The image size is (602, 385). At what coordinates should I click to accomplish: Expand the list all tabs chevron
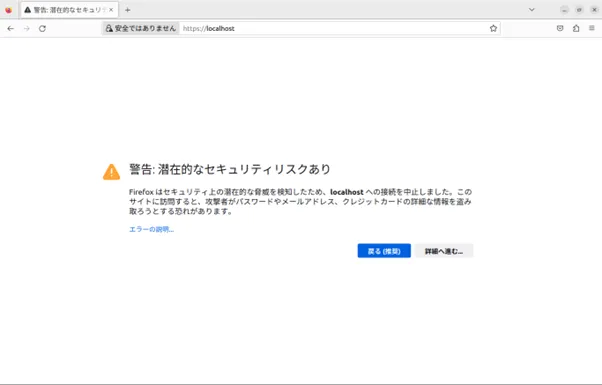point(532,10)
